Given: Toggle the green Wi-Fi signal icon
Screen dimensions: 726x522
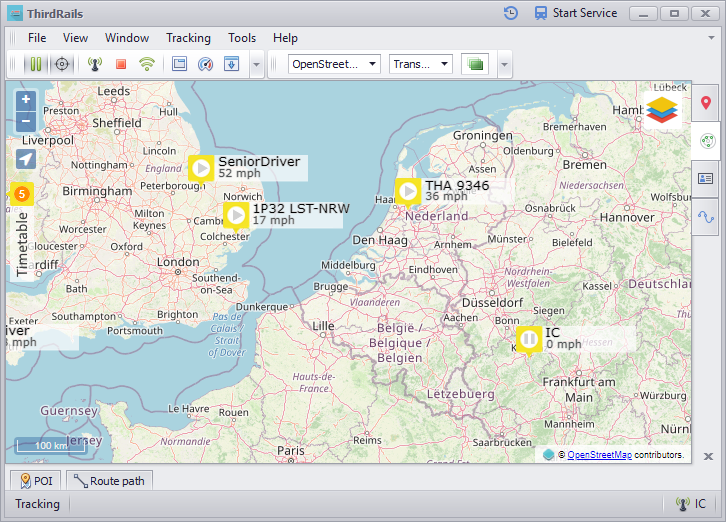Looking at the screenshot, I should tap(147, 64).
